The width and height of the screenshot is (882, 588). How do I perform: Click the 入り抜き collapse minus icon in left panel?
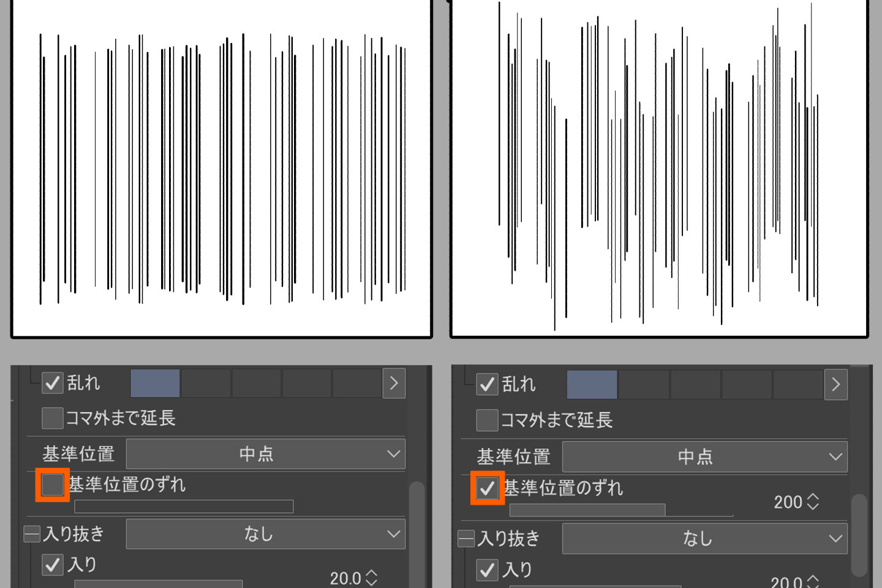[32, 533]
